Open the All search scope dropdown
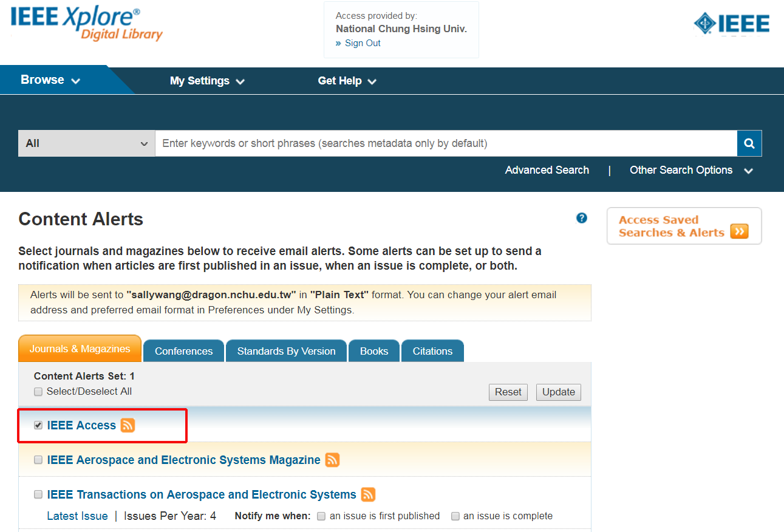Image resolution: width=784 pixels, height=532 pixels. [x=87, y=143]
